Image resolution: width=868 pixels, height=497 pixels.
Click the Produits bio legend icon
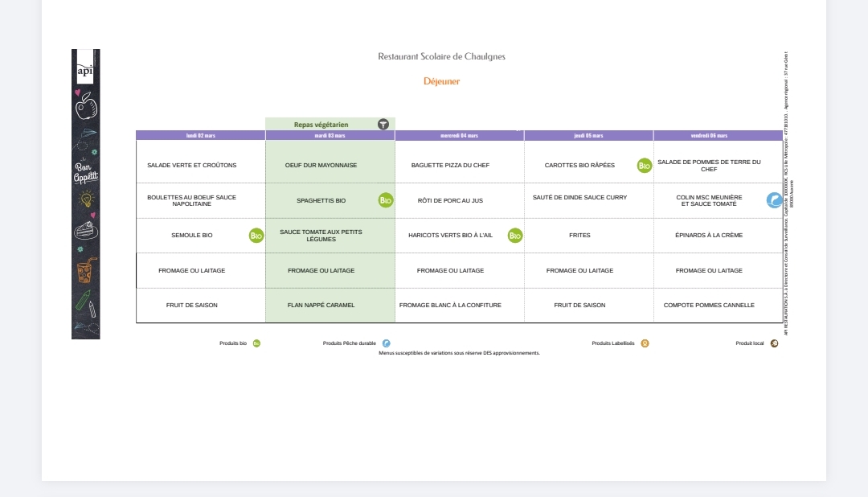point(256,343)
